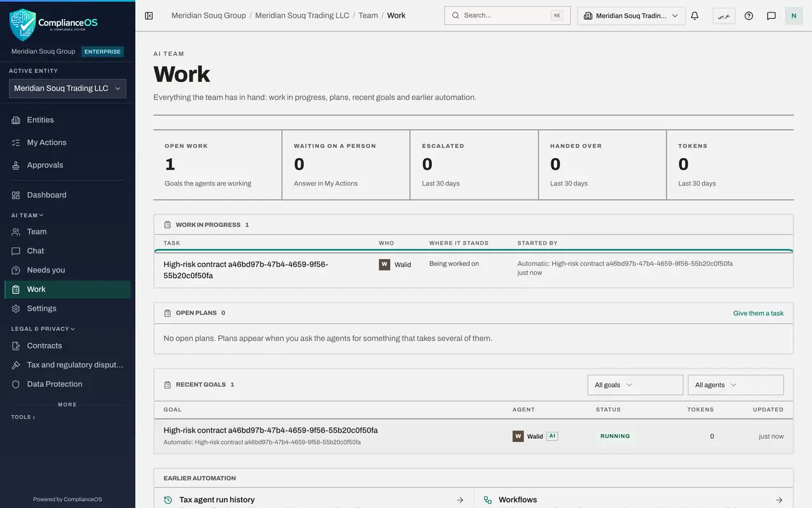Click the Workflows icon in Earlier Automation
The height and width of the screenshot is (508, 812).
(x=488, y=500)
